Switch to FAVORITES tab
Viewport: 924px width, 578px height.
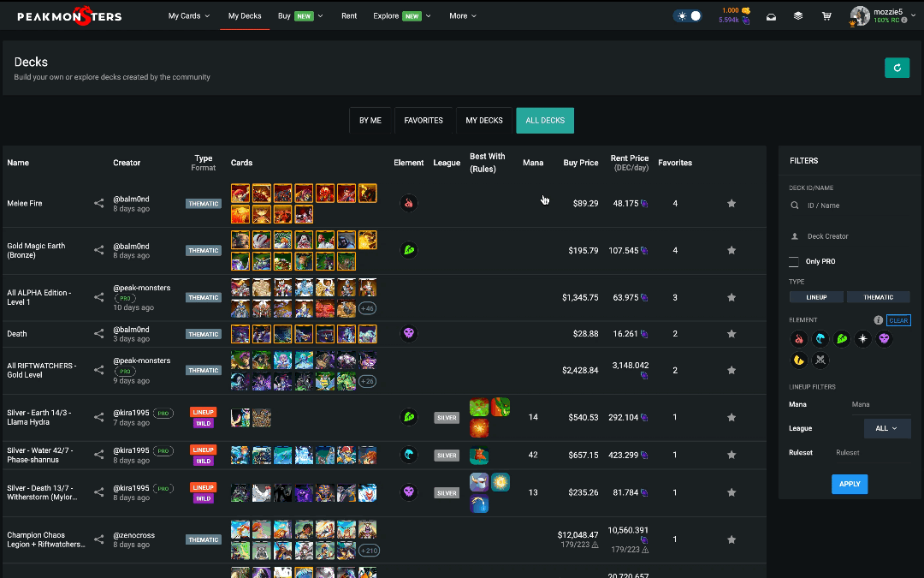423,121
